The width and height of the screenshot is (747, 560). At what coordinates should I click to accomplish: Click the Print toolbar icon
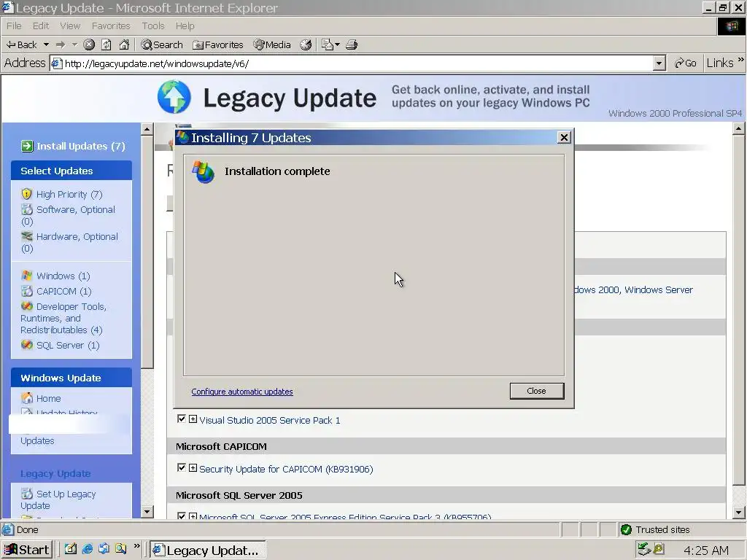click(x=352, y=44)
